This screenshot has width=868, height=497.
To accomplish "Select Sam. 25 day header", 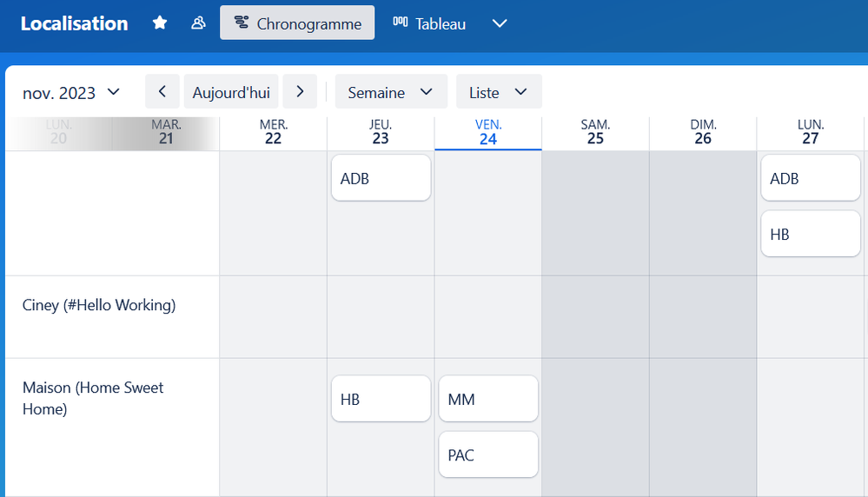I will click(x=596, y=133).
